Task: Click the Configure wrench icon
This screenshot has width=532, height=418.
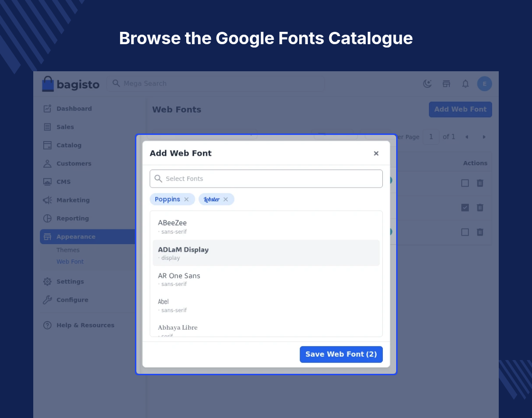Action: pos(47,300)
